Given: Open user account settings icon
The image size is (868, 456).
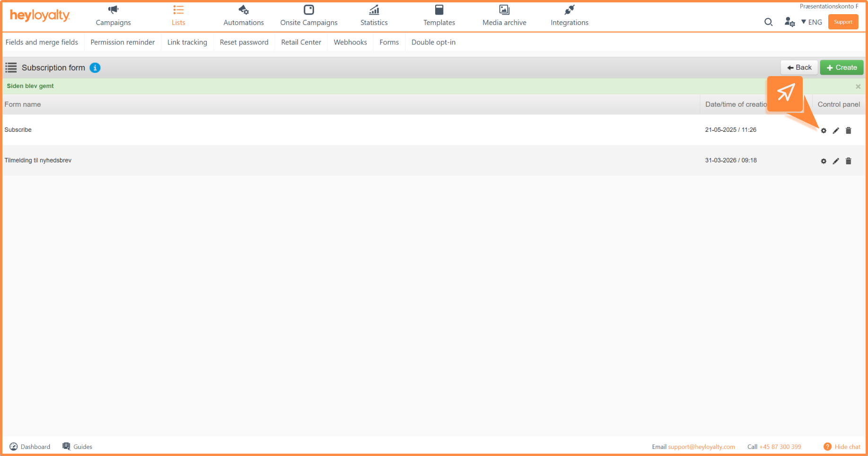Looking at the screenshot, I should click(x=789, y=22).
